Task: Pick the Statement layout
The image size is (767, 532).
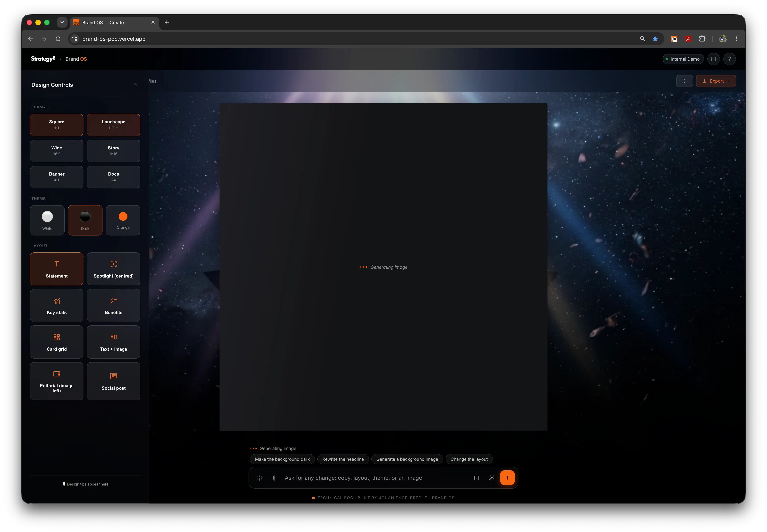Action: tap(57, 269)
